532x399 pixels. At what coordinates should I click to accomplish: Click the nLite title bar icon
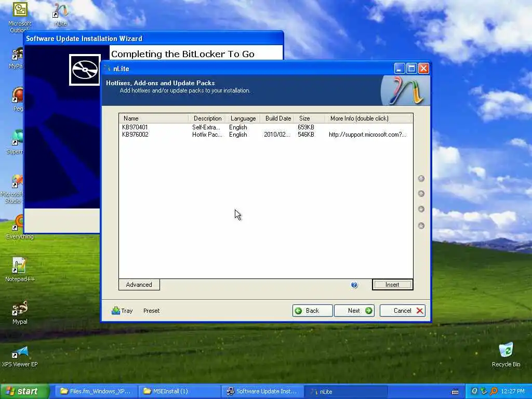[x=108, y=69]
